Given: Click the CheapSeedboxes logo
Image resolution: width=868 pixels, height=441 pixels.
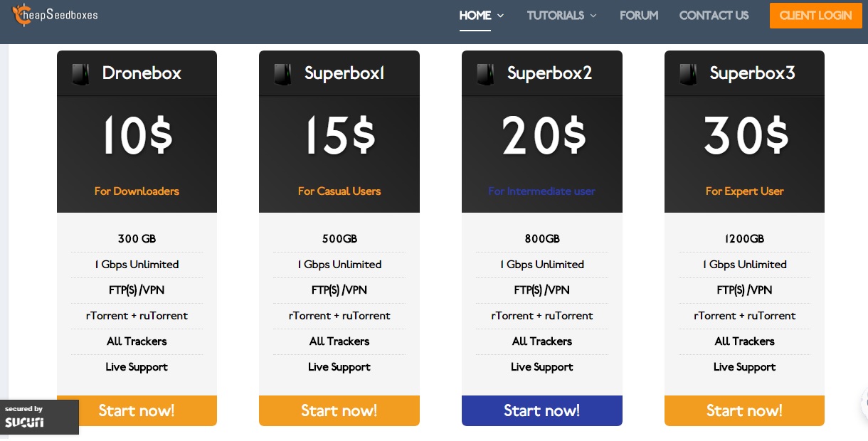Looking at the screenshot, I should [55, 16].
